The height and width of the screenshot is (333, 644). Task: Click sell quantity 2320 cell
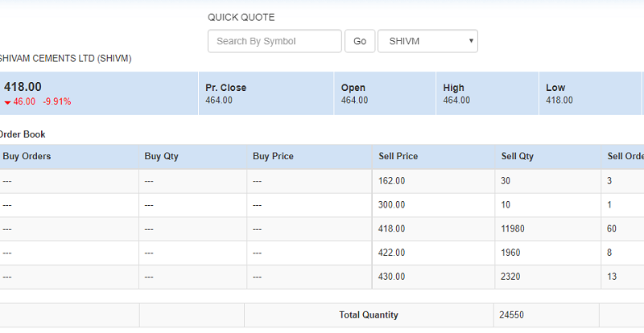point(548,277)
